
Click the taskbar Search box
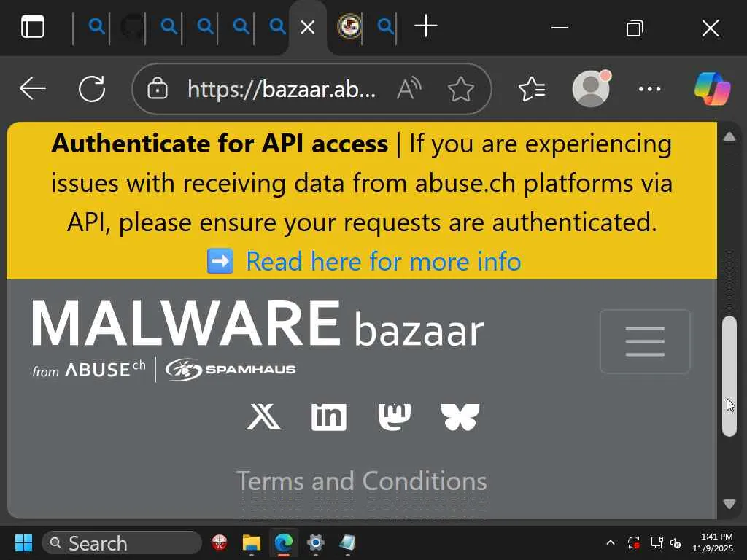tap(122, 542)
